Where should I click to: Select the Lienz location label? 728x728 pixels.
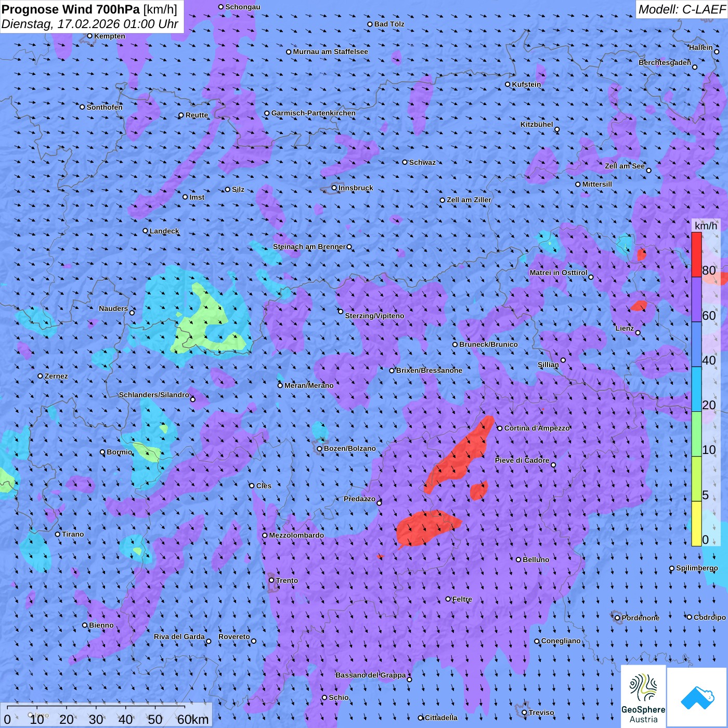[x=625, y=328]
